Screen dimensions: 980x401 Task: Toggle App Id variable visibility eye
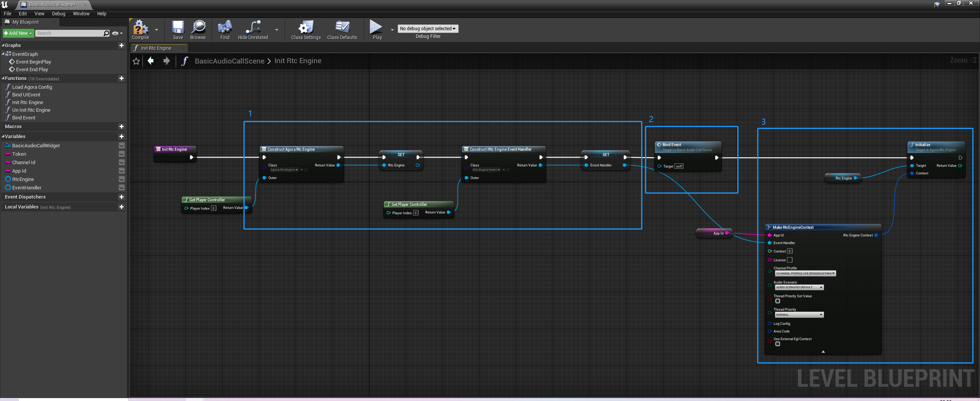click(x=122, y=171)
